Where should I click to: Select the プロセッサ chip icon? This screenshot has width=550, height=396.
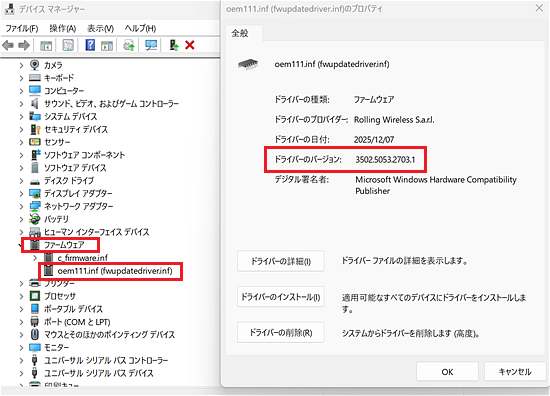35,296
